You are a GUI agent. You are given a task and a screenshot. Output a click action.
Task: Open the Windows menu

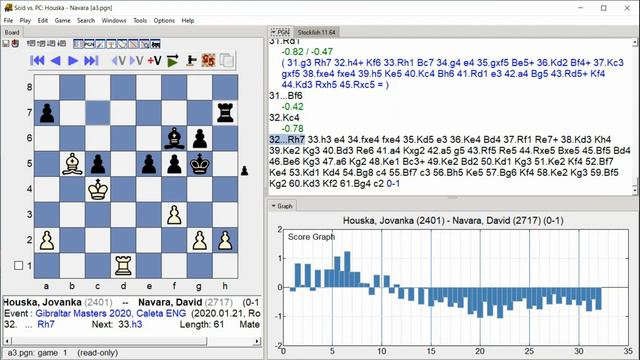[114, 20]
